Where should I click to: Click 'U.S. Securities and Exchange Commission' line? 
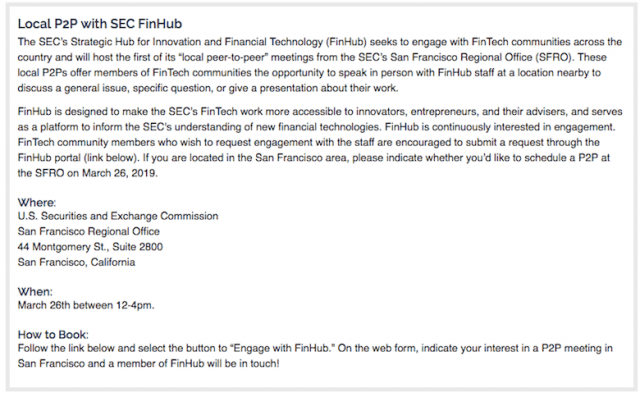(118, 216)
